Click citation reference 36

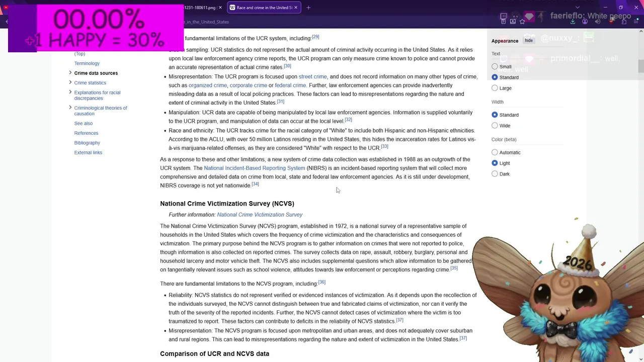coord(322,282)
